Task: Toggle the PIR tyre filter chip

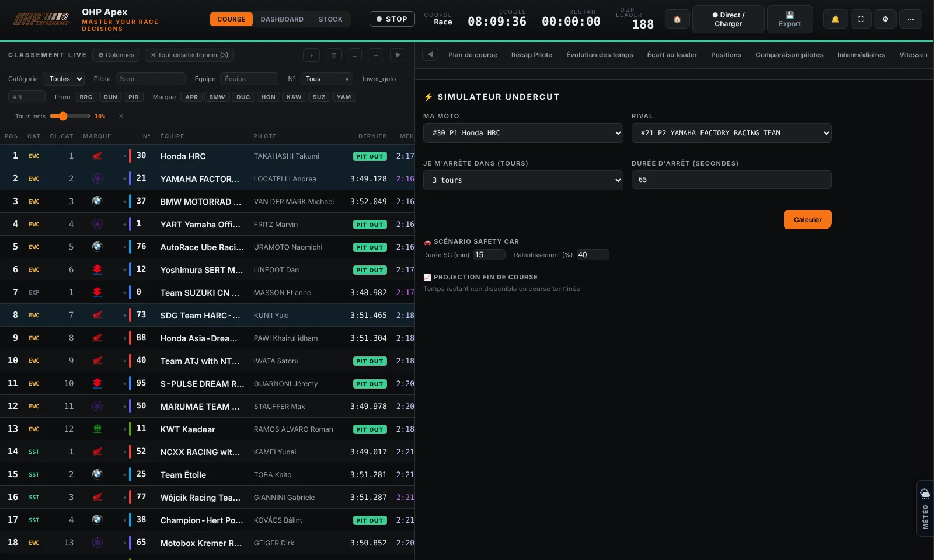Action: 134,97
